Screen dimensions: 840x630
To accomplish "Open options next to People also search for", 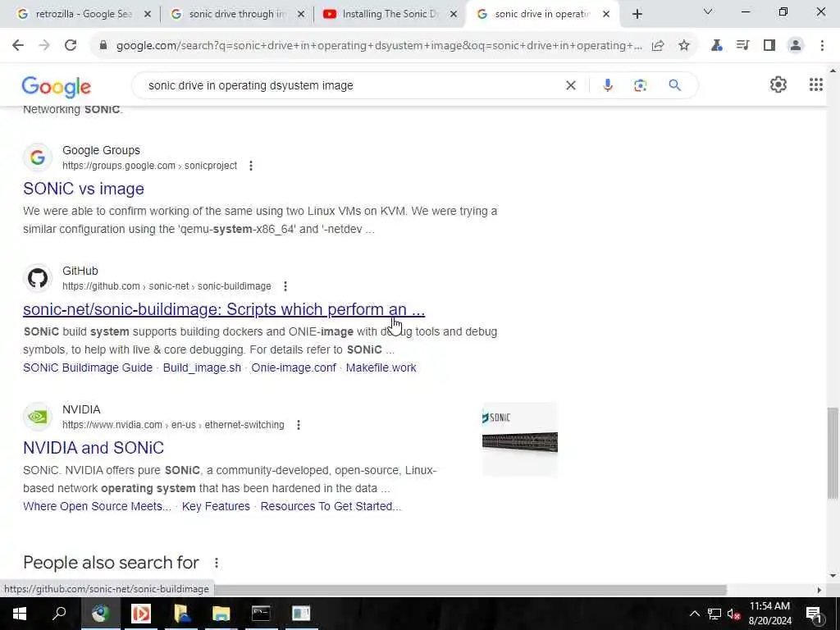I will pos(217,563).
